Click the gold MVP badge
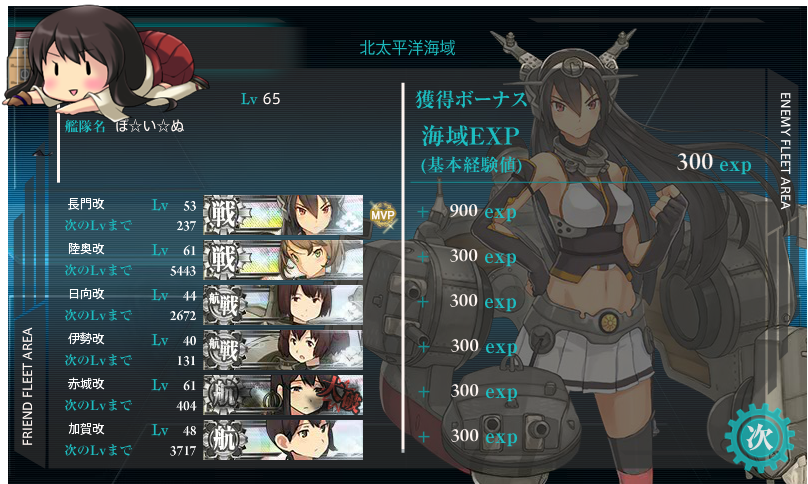The image size is (808, 484). (x=382, y=215)
